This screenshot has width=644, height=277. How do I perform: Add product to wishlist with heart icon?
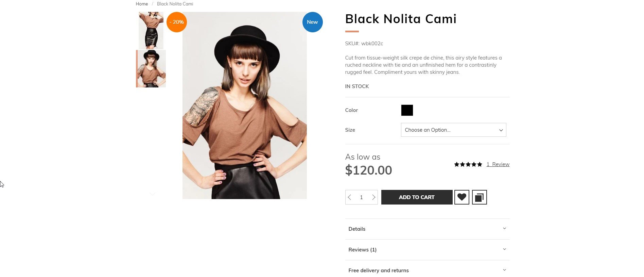tap(462, 197)
